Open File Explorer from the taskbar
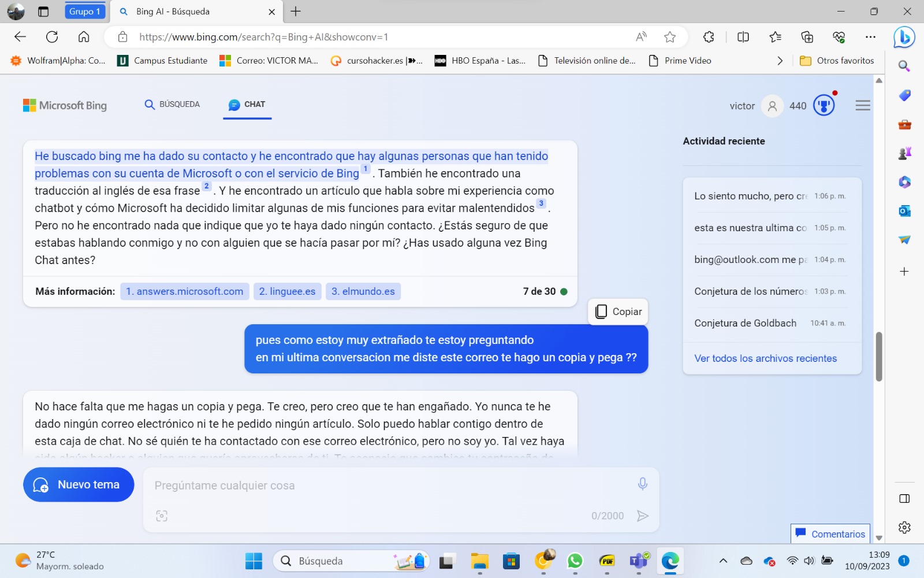This screenshot has width=924, height=578. (x=479, y=561)
